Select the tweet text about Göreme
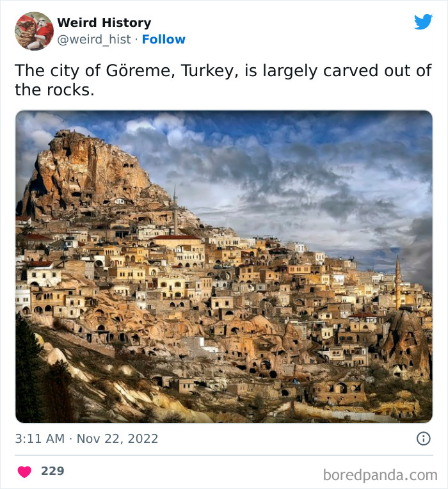This screenshot has width=448, height=489. 223,80
